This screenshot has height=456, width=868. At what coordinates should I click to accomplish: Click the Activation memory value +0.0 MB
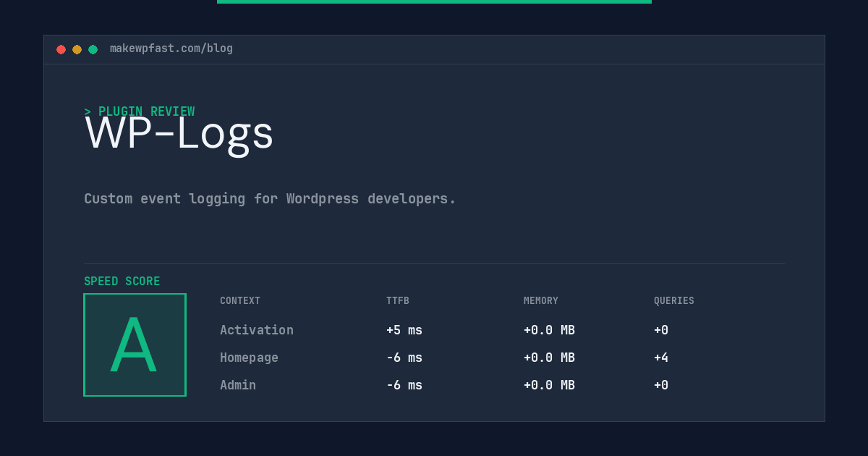click(x=549, y=330)
